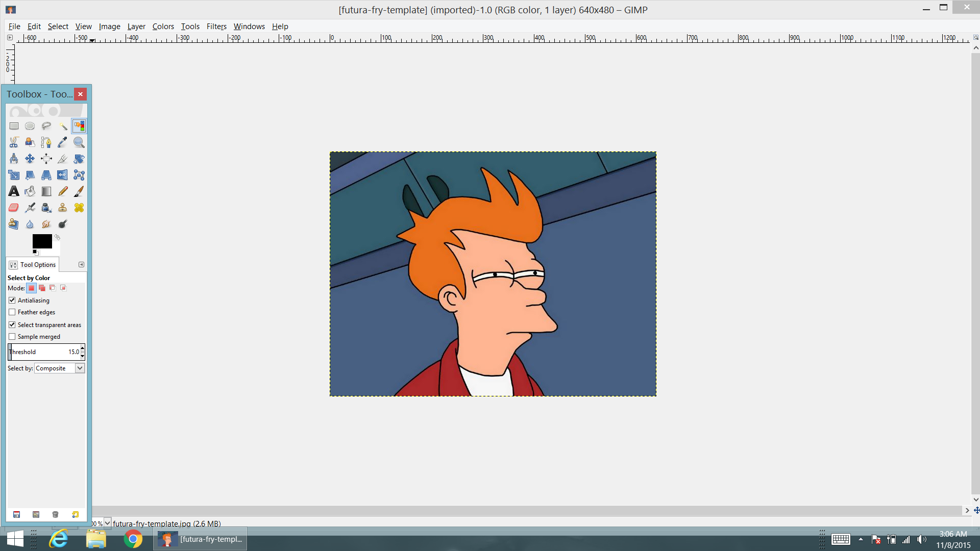
Task: Launch Google Chrome from the taskbar
Action: 133,539
